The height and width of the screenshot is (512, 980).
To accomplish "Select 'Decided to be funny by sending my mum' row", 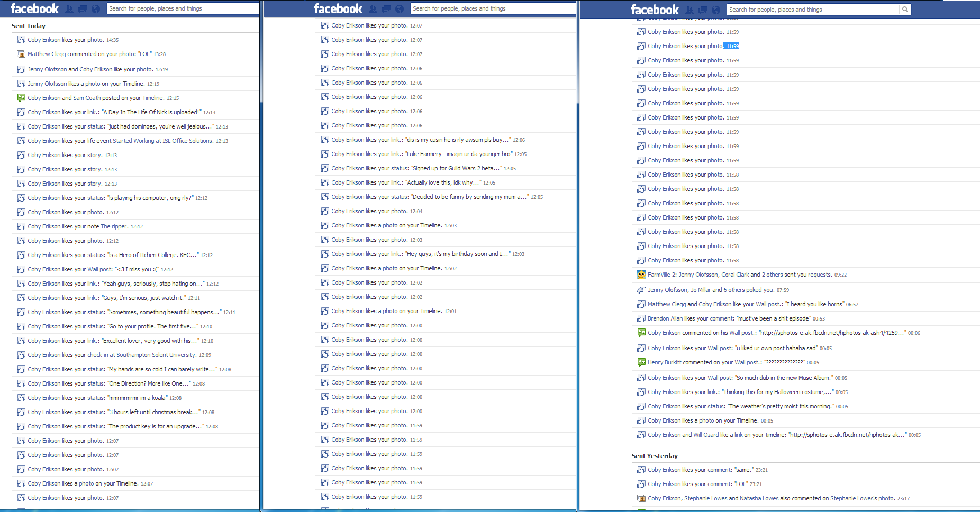I will pos(446,197).
